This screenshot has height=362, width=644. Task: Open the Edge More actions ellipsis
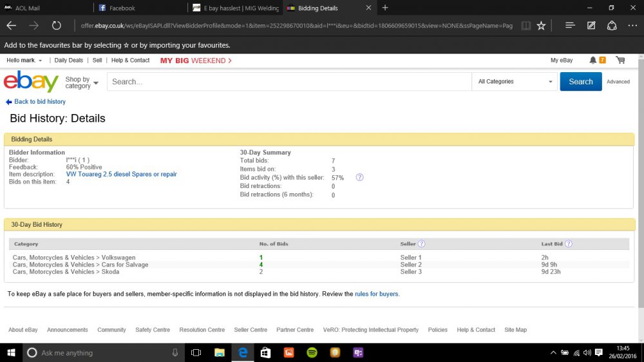click(x=632, y=26)
